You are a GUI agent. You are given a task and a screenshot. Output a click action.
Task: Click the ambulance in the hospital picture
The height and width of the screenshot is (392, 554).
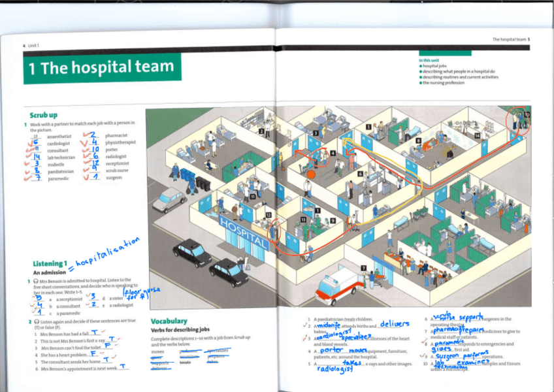coord(338,284)
